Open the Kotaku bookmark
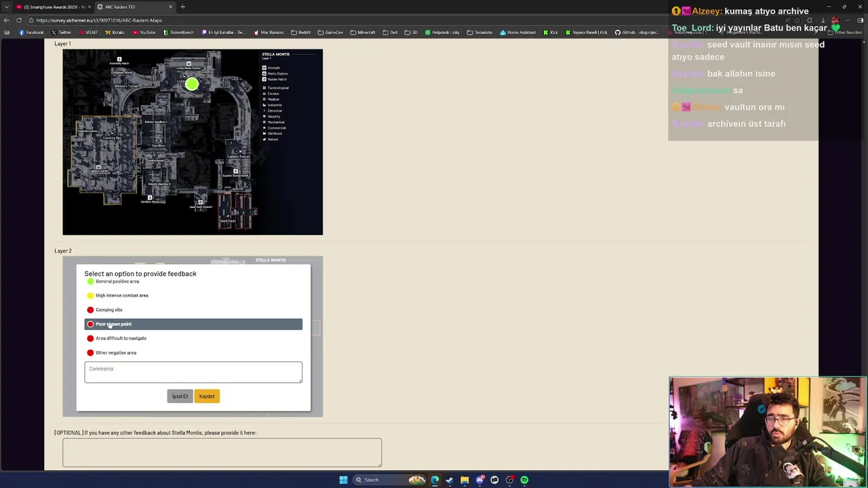 click(x=115, y=33)
